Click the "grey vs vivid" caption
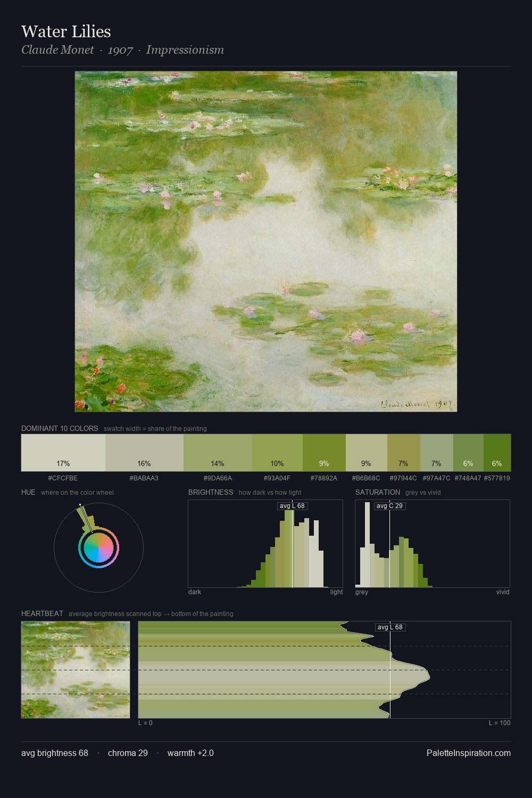Screen dimensions: 532x798 point(423,493)
